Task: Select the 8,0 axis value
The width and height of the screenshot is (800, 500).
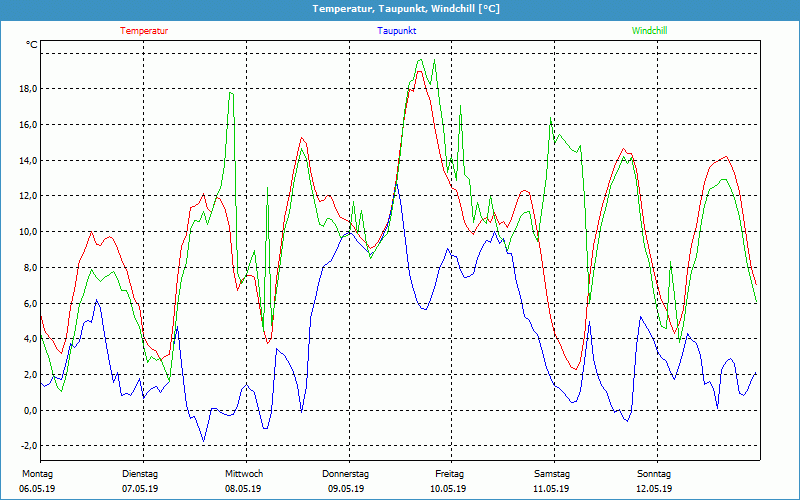Action: click(31, 267)
